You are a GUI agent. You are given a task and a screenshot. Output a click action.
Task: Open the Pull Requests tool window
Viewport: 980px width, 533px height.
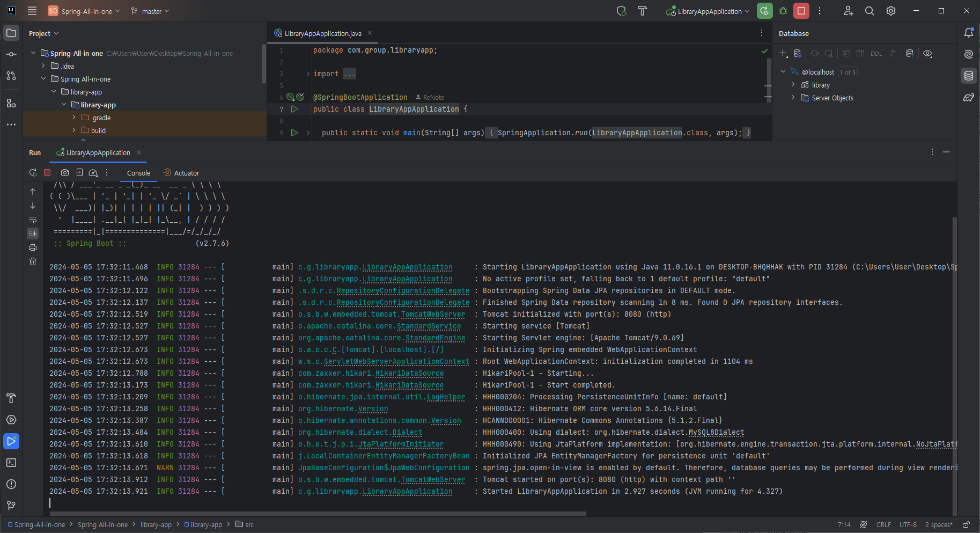pyautogui.click(x=11, y=76)
